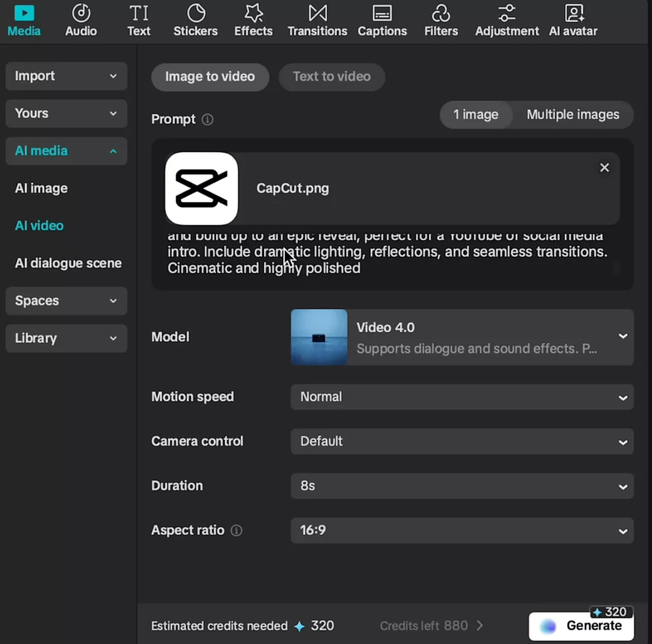Open the Effects star icon

click(x=253, y=13)
